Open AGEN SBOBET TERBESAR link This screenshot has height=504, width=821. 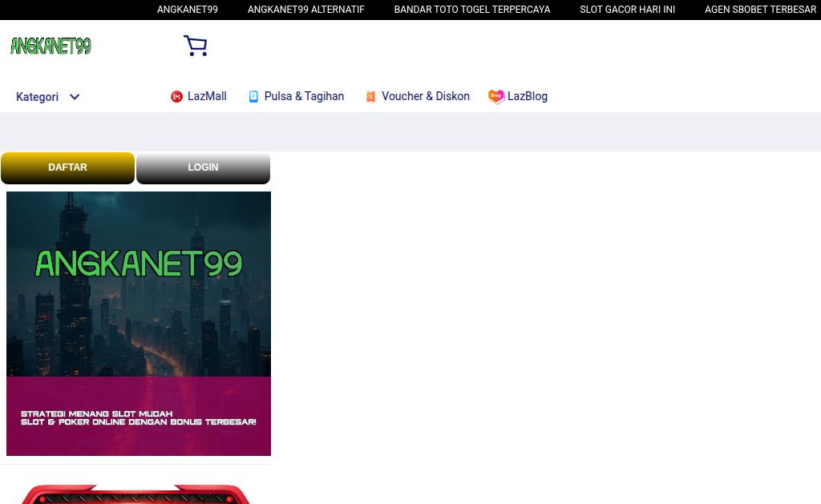[760, 10]
